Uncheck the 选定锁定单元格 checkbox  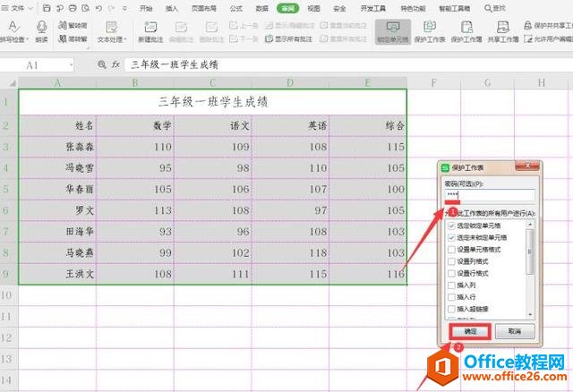[449, 225]
